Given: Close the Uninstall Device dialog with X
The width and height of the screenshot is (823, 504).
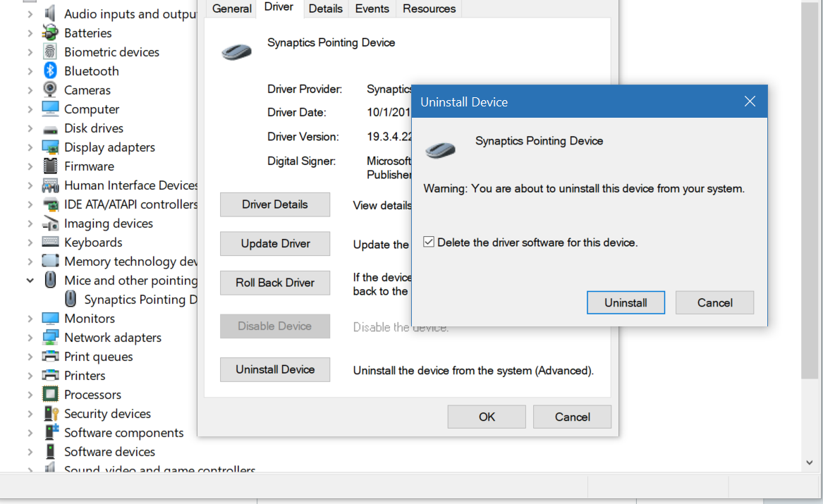Looking at the screenshot, I should click(750, 102).
